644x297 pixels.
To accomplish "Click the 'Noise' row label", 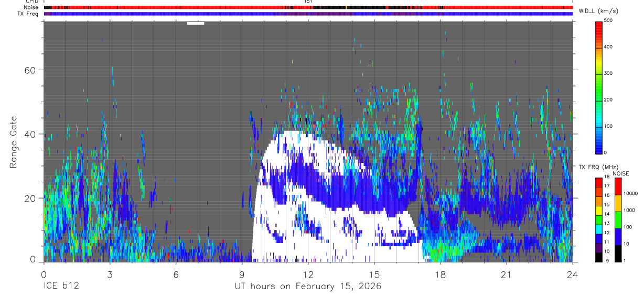I will tap(30, 7).
